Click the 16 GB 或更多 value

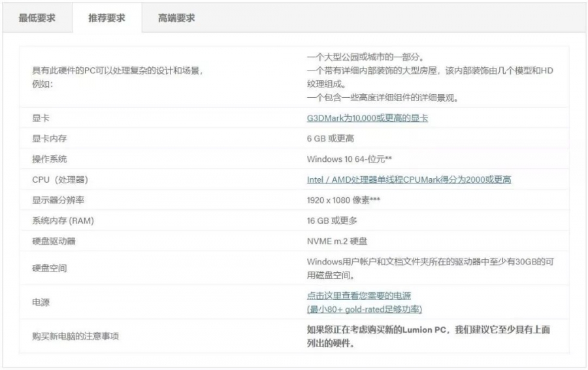click(x=332, y=221)
